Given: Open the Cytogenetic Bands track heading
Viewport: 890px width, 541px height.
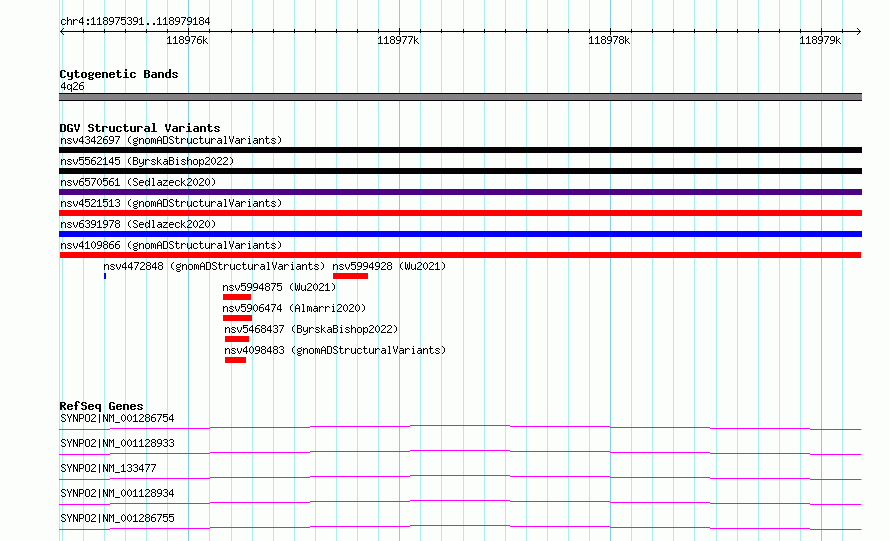Looking at the screenshot, I should [119, 74].
